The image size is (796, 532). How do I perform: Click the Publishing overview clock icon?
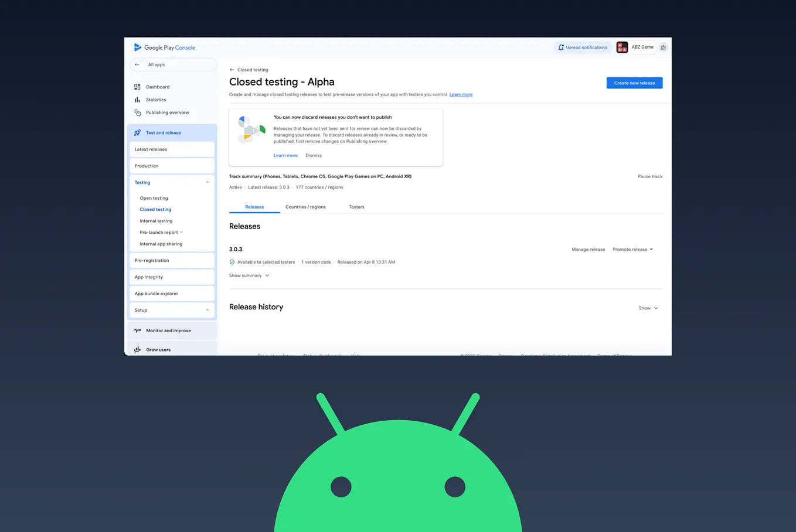(138, 112)
